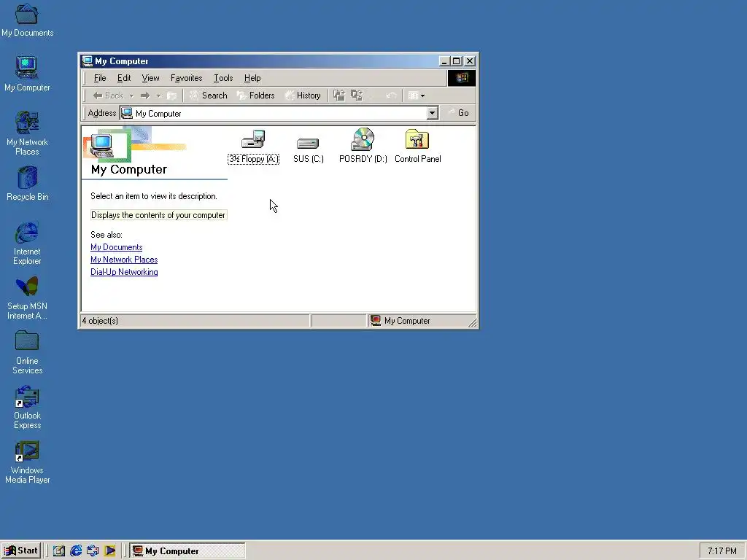Launch Outlook Express from Quick Launch
Screen dimensions: 747x560
(x=93, y=551)
